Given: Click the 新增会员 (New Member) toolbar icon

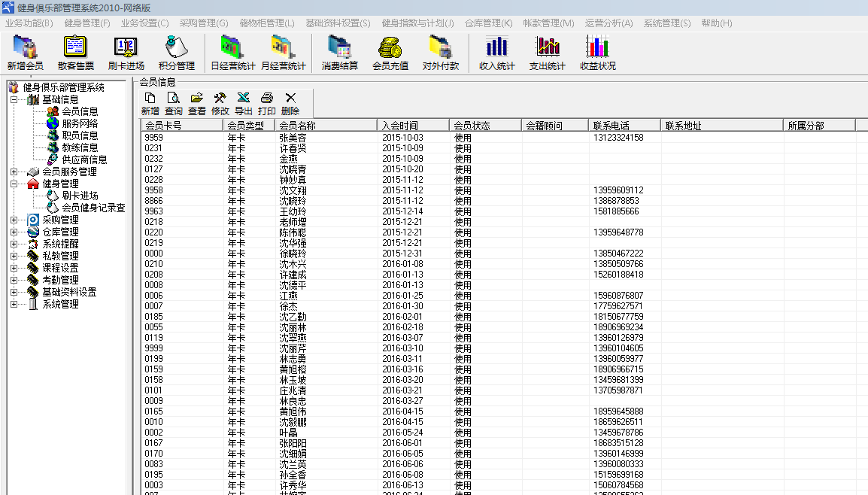Looking at the screenshot, I should point(24,53).
